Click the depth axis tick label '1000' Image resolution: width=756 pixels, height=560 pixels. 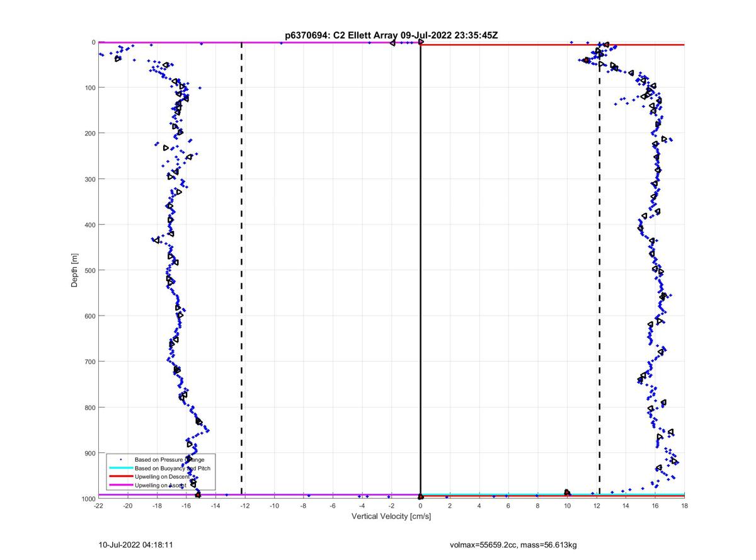pos(88,498)
